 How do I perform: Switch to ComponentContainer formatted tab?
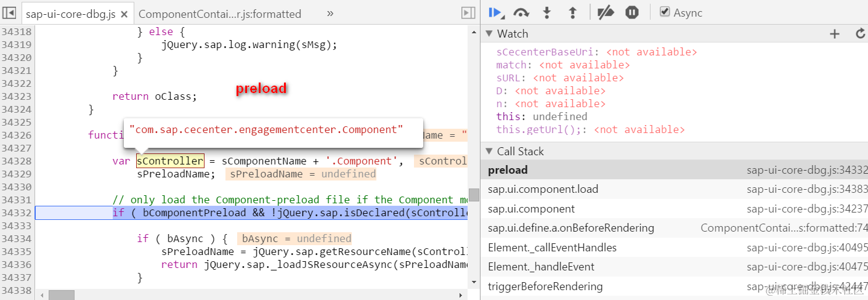pos(220,14)
